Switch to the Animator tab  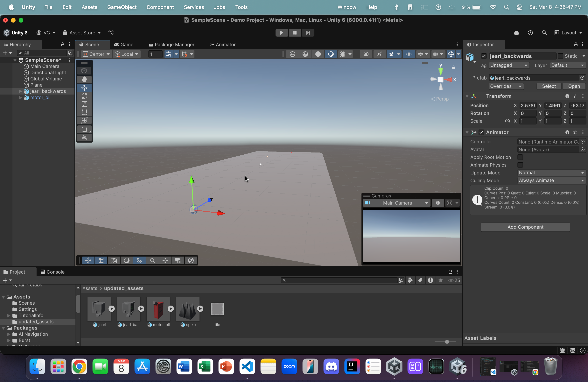[x=223, y=45]
